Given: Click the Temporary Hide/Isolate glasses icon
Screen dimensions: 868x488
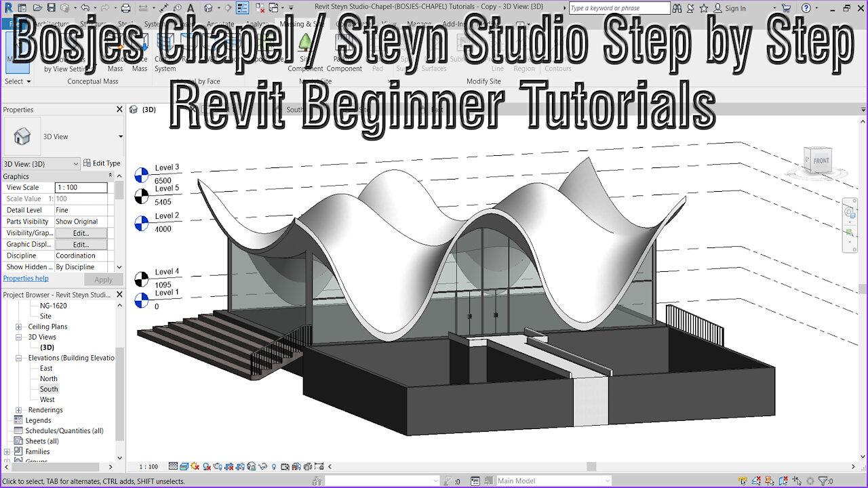Looking at the screenshot, I should click(262, 466).
